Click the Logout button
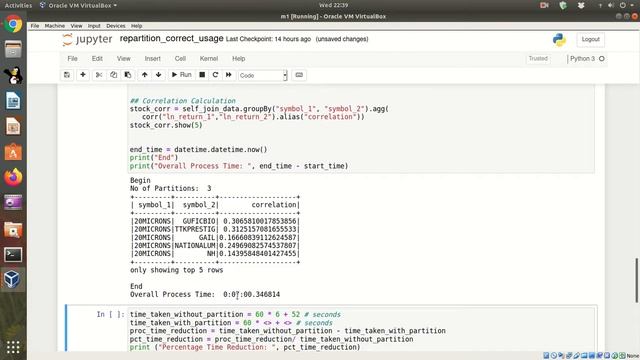The height and width of the screenshot is (360, 640). pyautogui.click(x=590, y=39)
